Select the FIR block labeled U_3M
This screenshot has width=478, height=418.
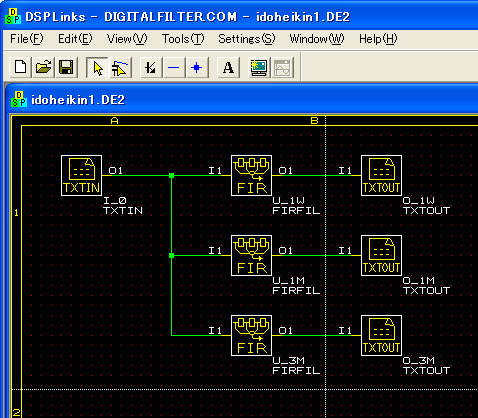pyautogui.click(x=251, y=335)
